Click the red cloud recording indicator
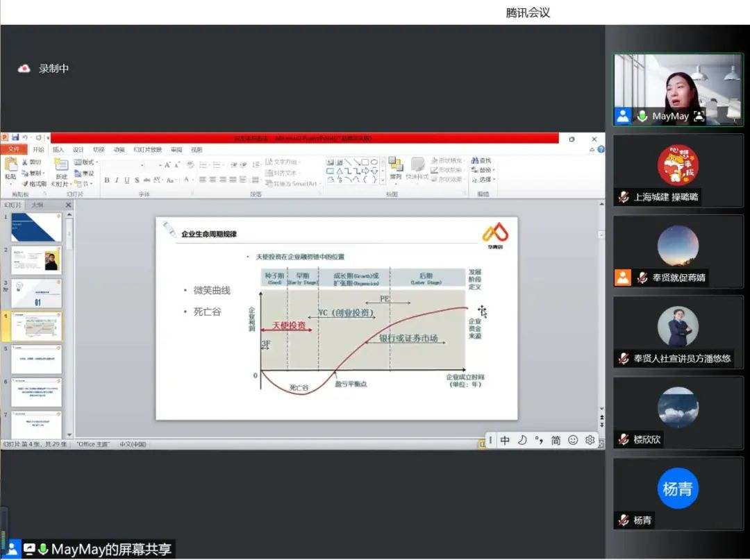Screen dimensions: 750x560 pyautogui.click(x=24, y=69)
